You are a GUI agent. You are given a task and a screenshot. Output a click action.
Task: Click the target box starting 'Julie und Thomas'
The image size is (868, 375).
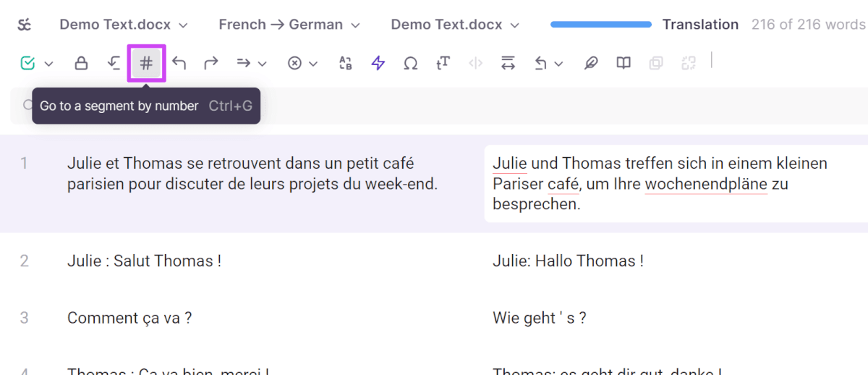(676, 184)
